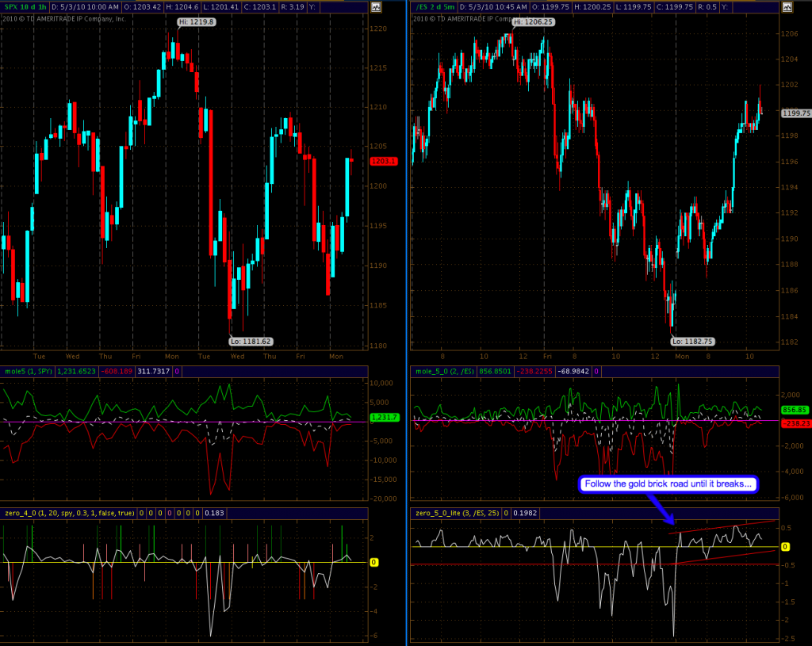This screenshot has width=812, height=646.
Task: Click the 1199.75 last price tag
Action: tap(795, 113)
